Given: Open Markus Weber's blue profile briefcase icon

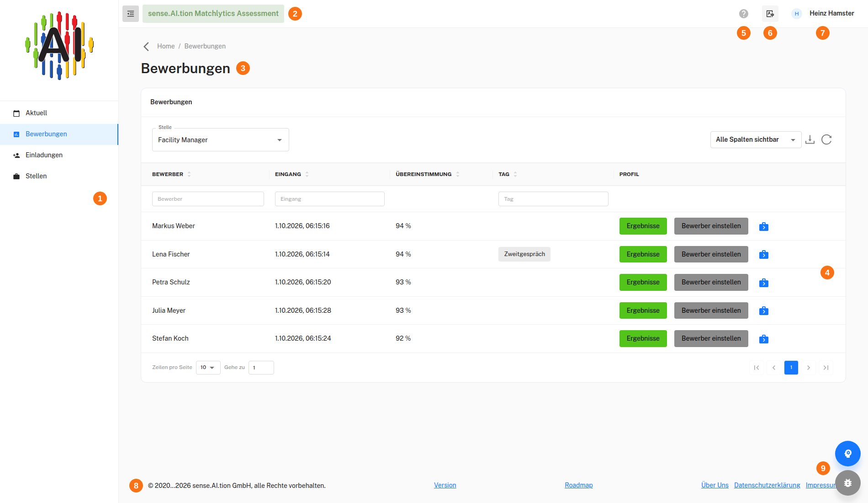Looking at the screenshot, I should 764,226.
